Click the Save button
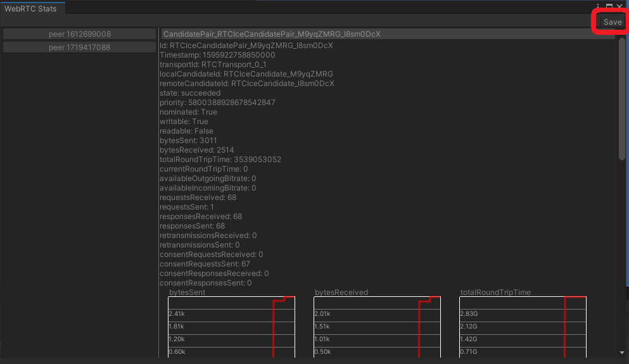This screenshot has height=364, width=629. click(x=612, y=22)
